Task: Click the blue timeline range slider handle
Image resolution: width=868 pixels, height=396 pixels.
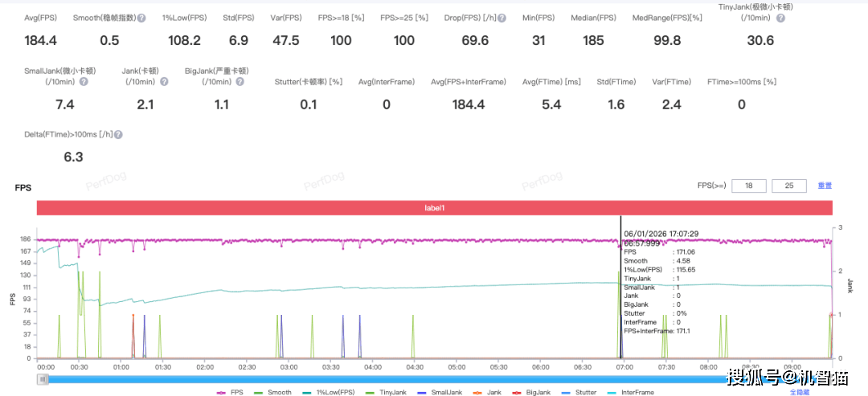Action: tap(43, 379)
